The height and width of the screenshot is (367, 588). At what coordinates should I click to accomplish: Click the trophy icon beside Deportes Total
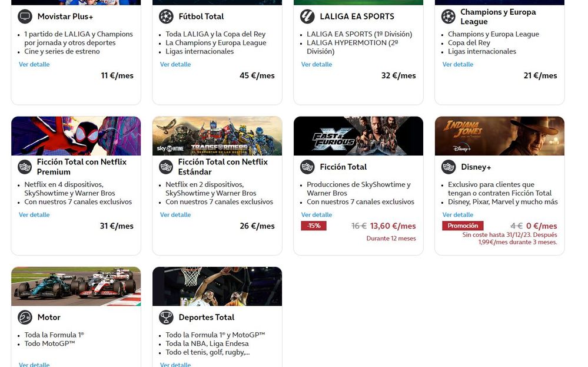[x=166, y=317]
